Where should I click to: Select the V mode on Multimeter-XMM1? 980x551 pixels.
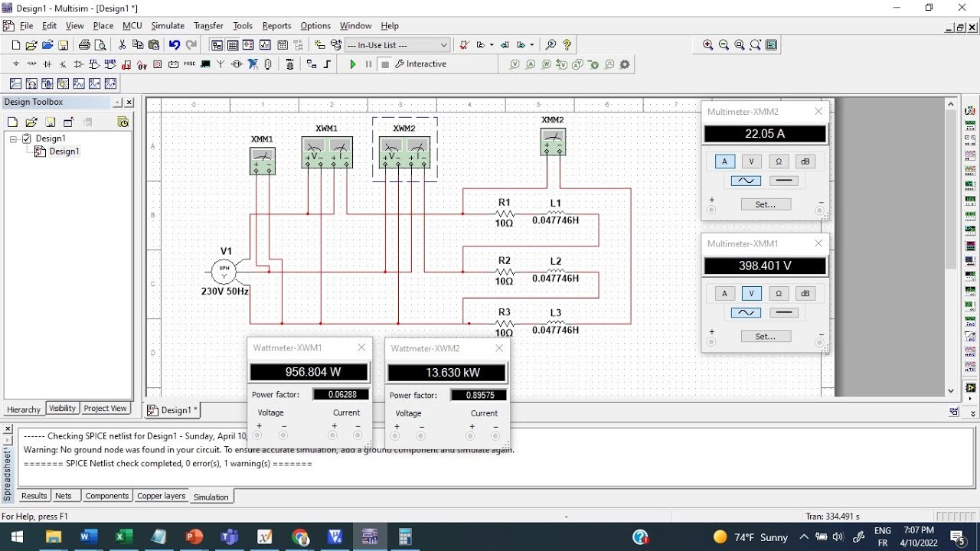click(751, 294)
